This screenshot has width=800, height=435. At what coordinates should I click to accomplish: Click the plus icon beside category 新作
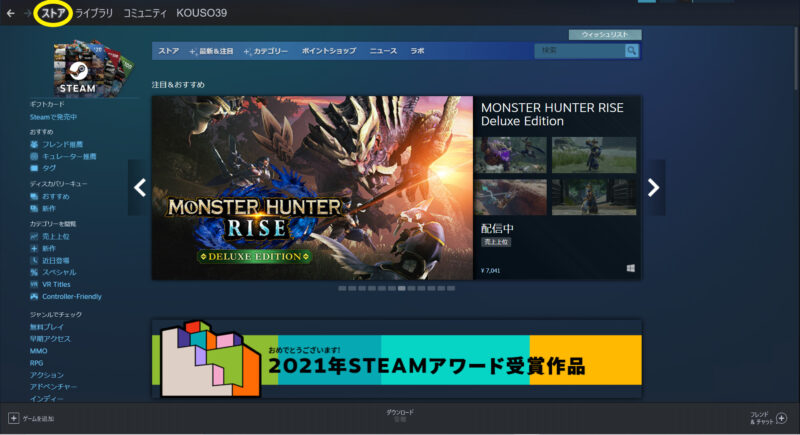tap(34, 248)
